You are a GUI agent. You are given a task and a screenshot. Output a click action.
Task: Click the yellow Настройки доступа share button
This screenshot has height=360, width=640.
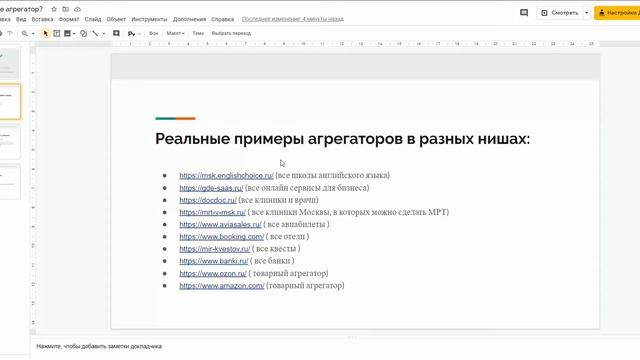coord(617,13)
